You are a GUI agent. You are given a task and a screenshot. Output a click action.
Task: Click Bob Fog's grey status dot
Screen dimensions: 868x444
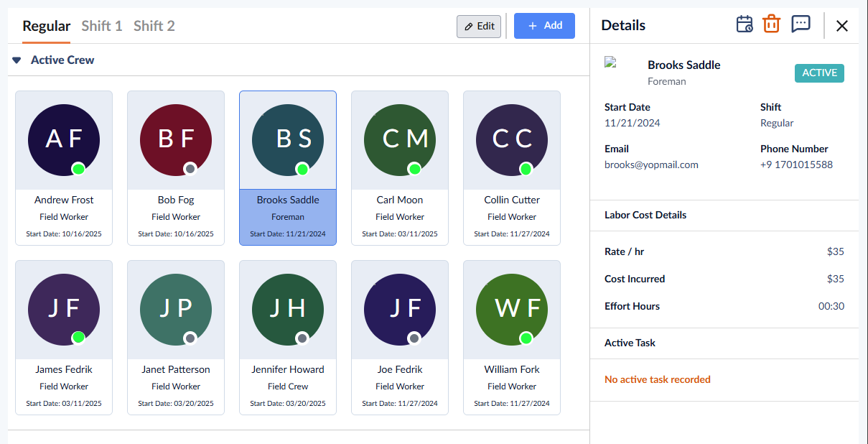click(190, 169)
